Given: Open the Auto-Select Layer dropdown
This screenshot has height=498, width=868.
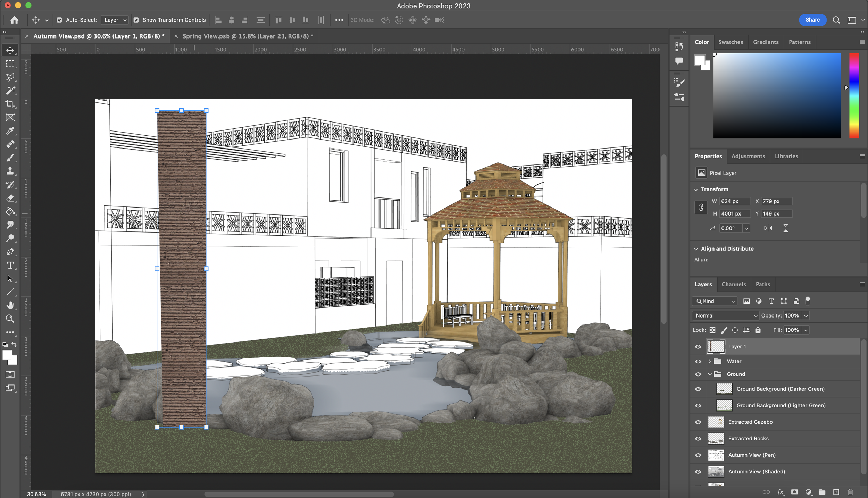Looking at the screenshot, I should click(115, 20).
